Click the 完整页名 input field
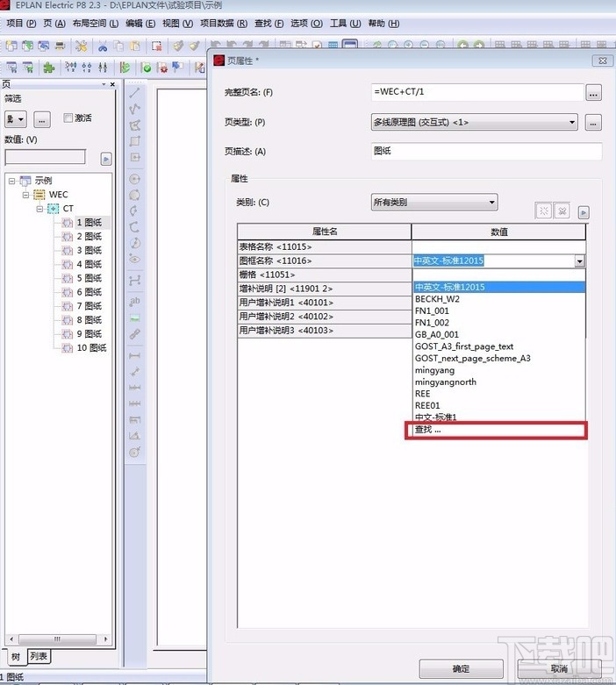The width and height of the screenshot is (616, 685). (x=477, y=92)
